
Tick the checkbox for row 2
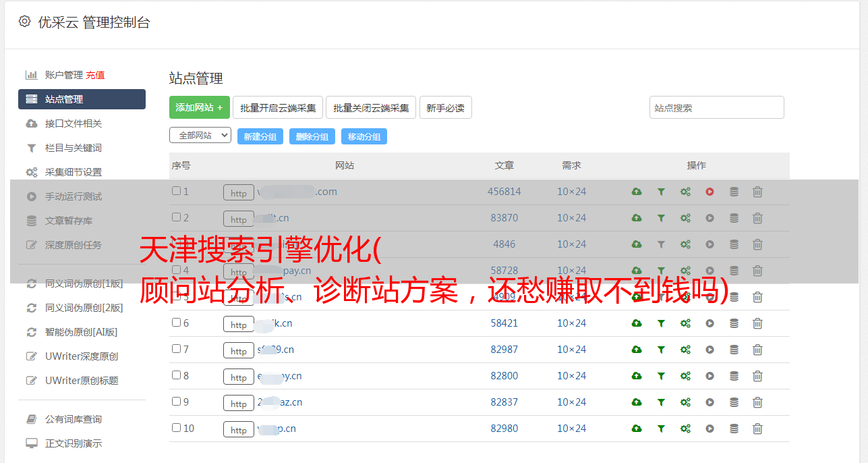(x=176, y=217)
